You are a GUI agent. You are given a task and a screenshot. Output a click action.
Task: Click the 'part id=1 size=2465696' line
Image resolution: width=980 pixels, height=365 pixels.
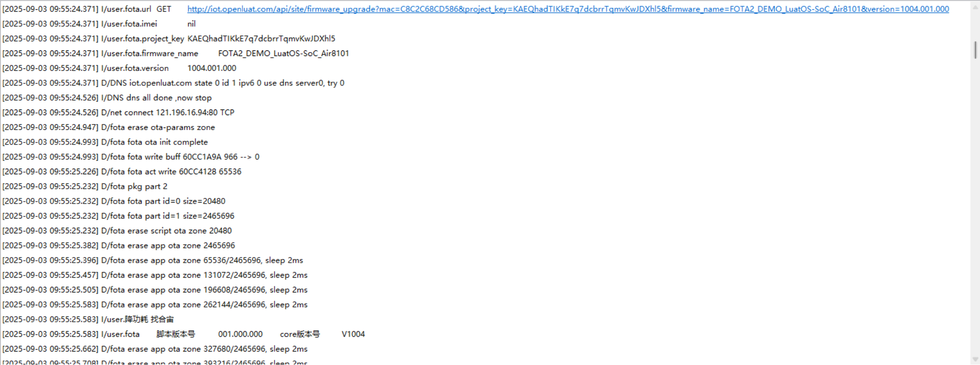(x=118, y=216)
